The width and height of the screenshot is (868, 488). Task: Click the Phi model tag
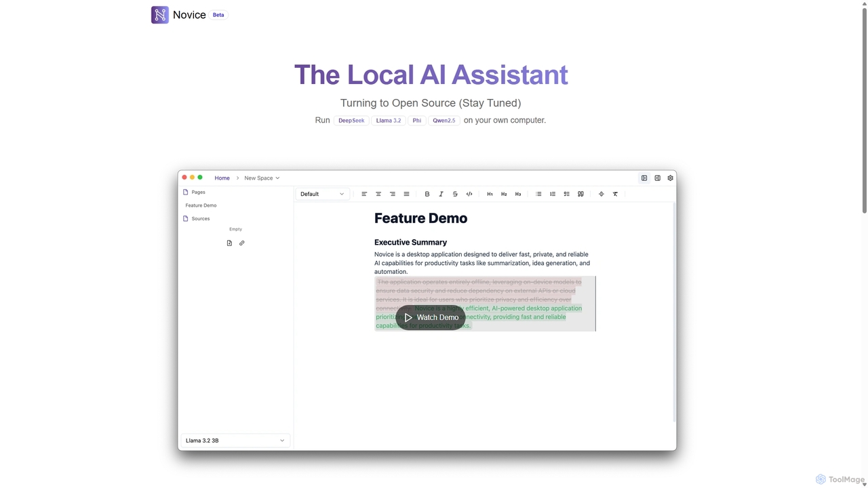(417, 121)
